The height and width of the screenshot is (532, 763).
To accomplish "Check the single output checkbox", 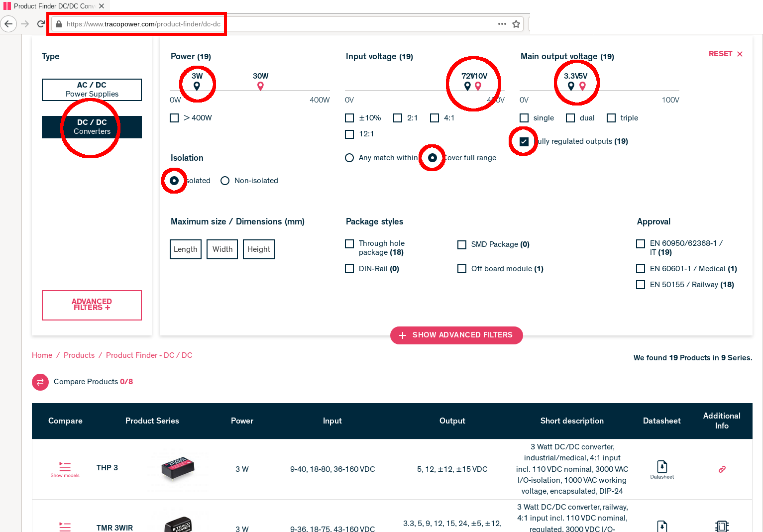I will point(524,118).
